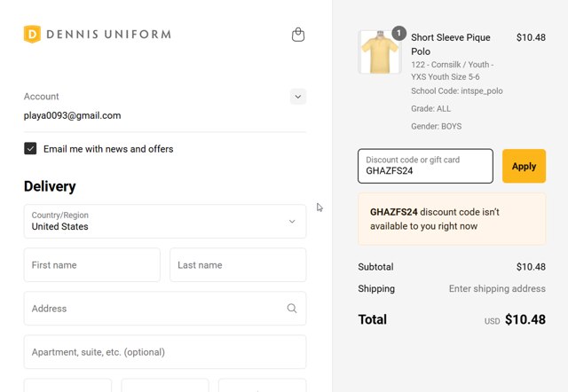
Task: Click the Short Sleeve Pique Polo title
Action: coord(451,44)
